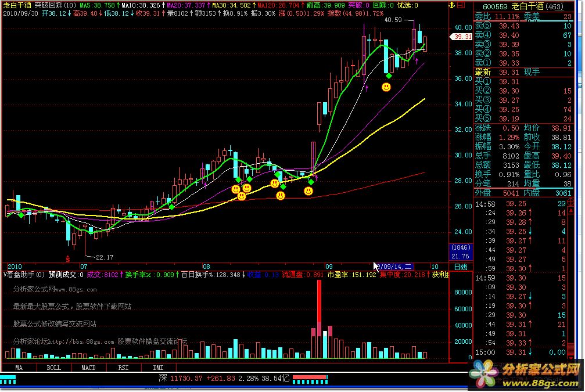
Task: Click the red window icon beside the anchor
Action: 461,5
